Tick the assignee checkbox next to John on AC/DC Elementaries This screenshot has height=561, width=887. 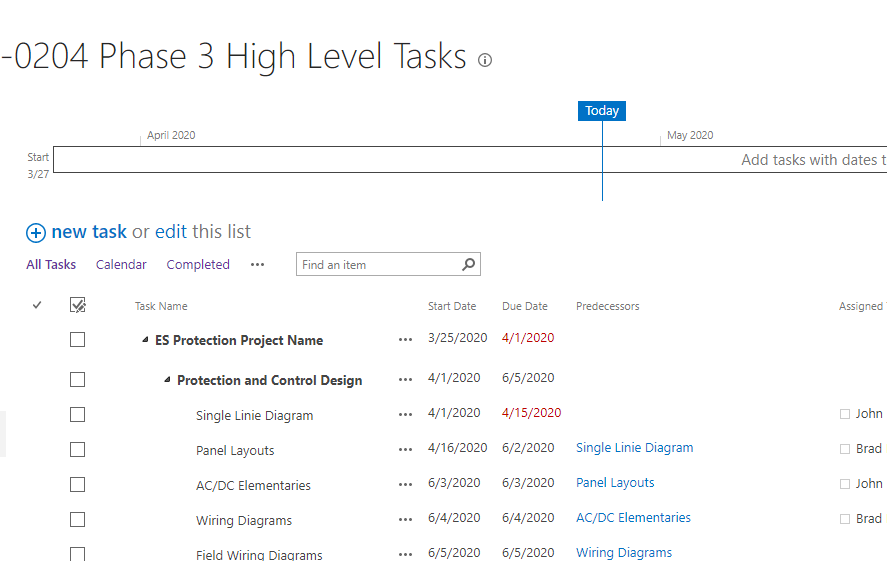pos(845,484)
